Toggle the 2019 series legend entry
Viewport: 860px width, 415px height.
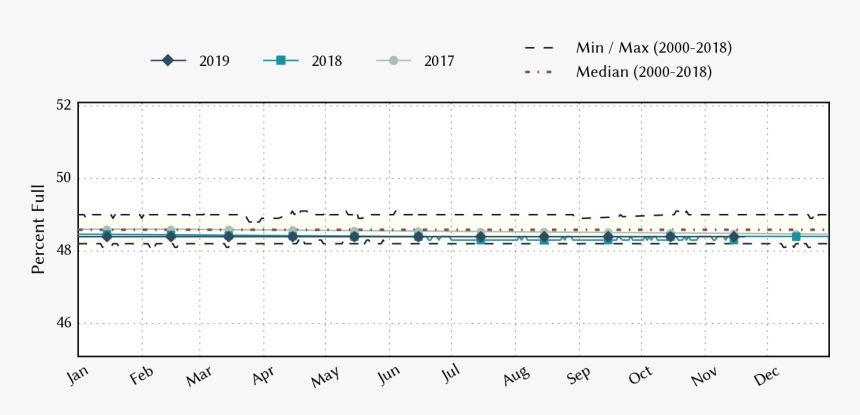[x=190, y=61]
